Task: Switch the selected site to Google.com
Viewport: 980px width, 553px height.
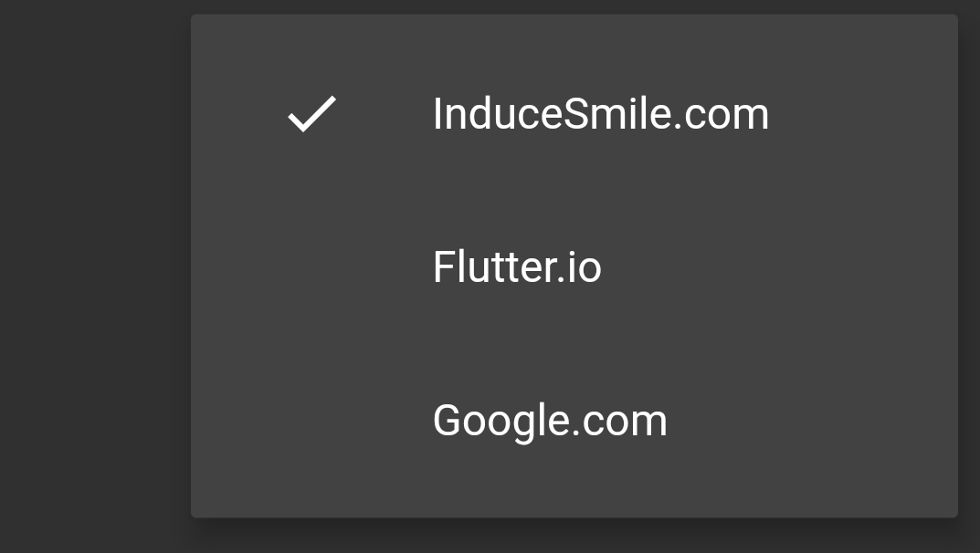Action: click(550, 420)
